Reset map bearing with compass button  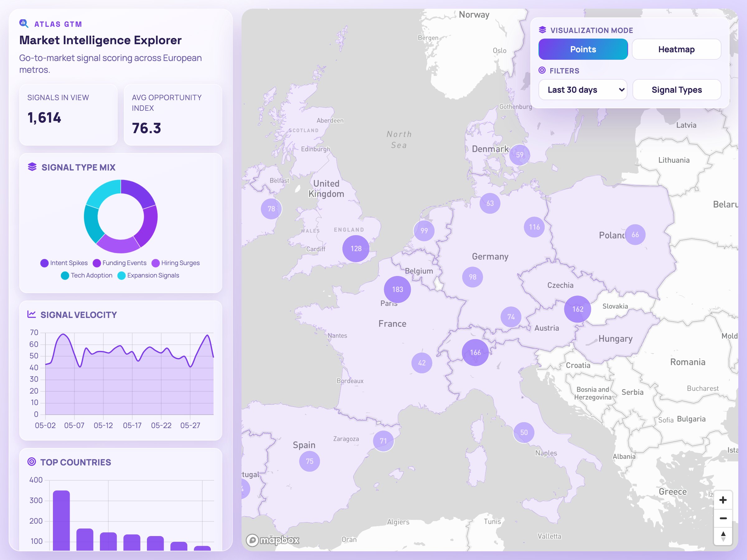pos(723,536)
